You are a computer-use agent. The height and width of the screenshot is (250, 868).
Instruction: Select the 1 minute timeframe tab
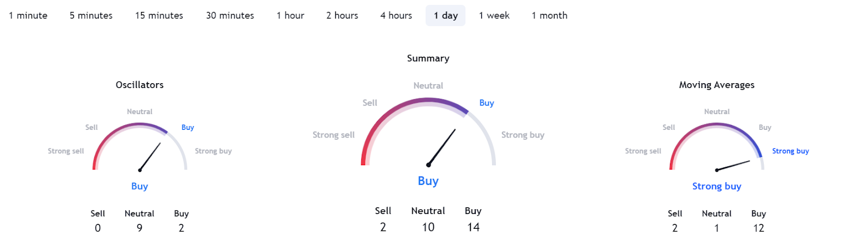(x=28, y=16)
